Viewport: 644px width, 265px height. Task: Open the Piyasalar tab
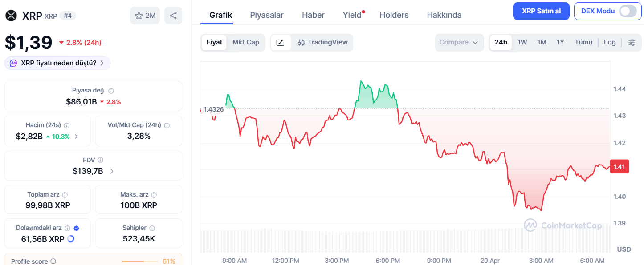[x=267, y=15]
